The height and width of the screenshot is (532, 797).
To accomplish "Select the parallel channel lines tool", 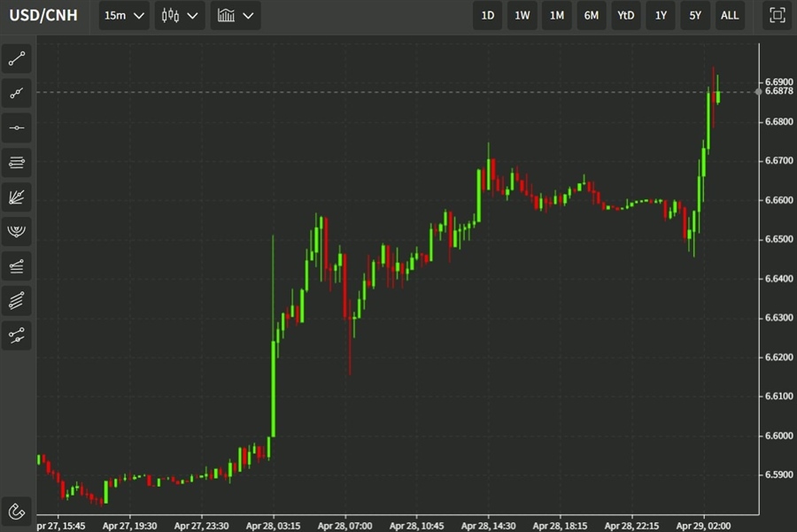I will pos(16,301).
